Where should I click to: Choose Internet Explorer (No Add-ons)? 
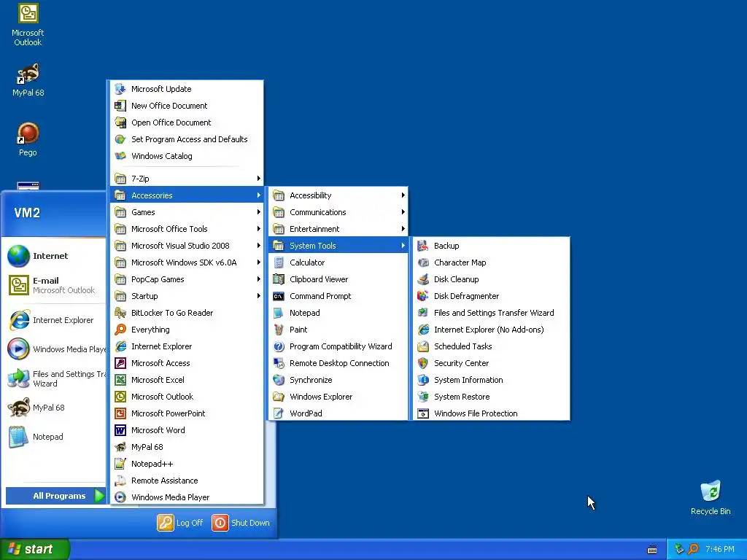491,330
